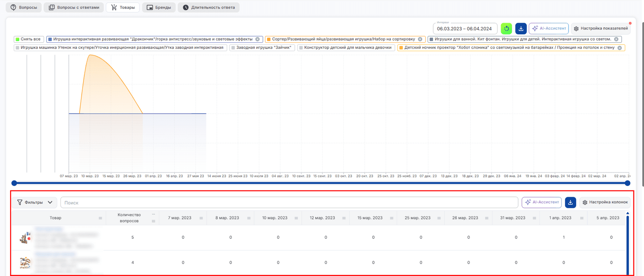
Task: Toggle the Конструктор детский series legend
Action: pos(346,48)
